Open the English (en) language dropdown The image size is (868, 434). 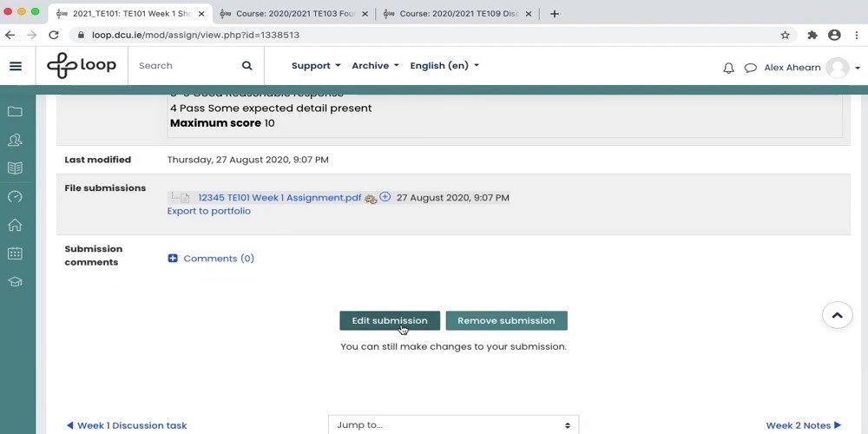tap(444, 66)
